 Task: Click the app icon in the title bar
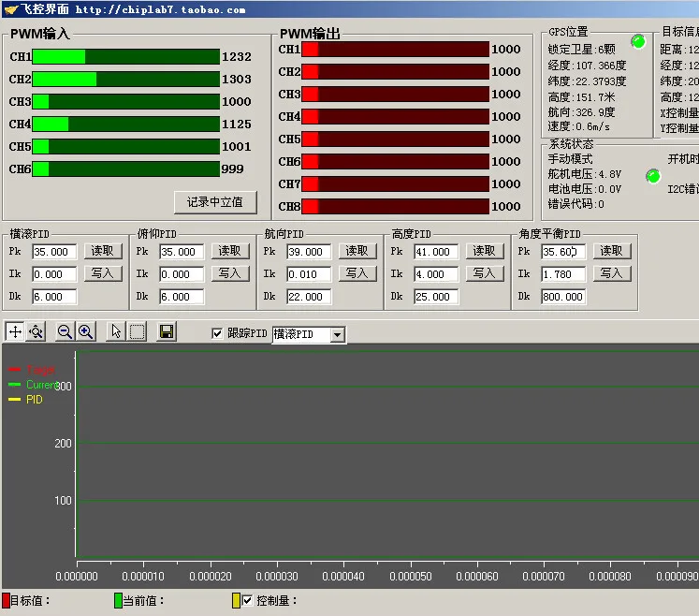(x=10, y=9)
